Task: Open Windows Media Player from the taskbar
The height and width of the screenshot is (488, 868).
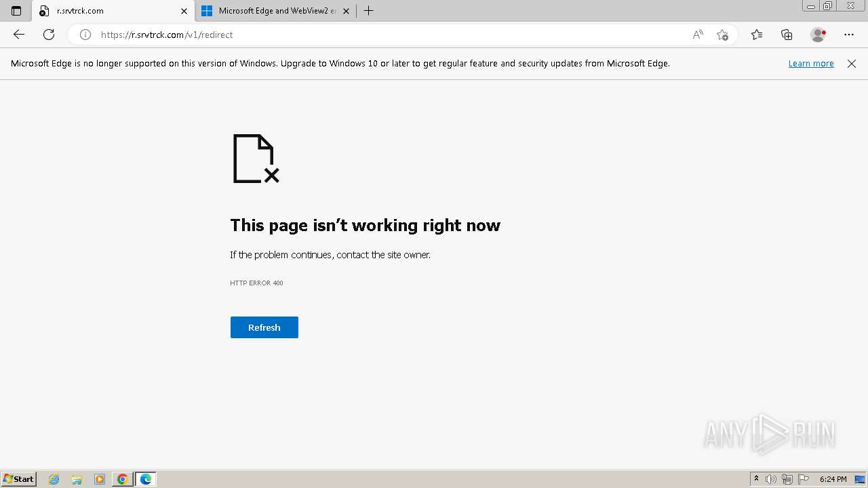Action: tap(100, 479)
